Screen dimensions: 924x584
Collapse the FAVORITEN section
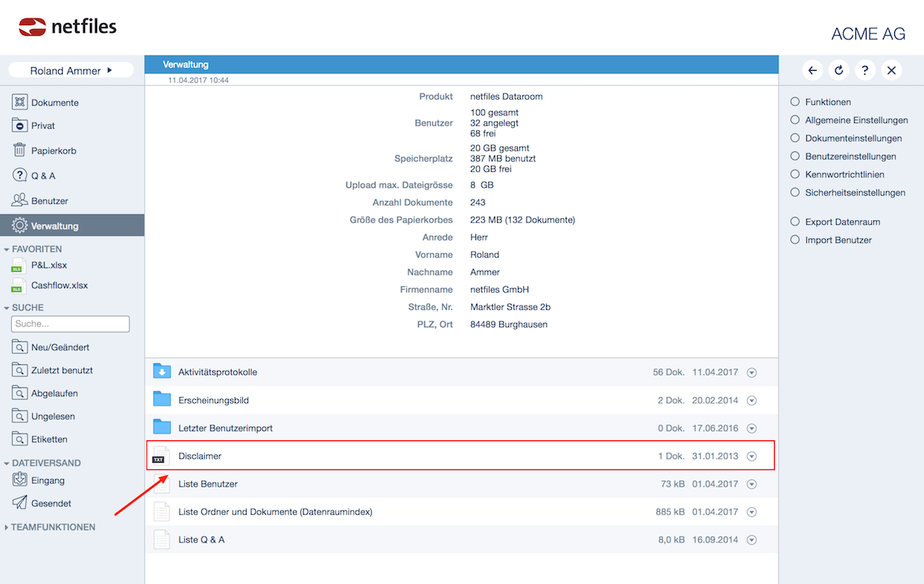7,250
